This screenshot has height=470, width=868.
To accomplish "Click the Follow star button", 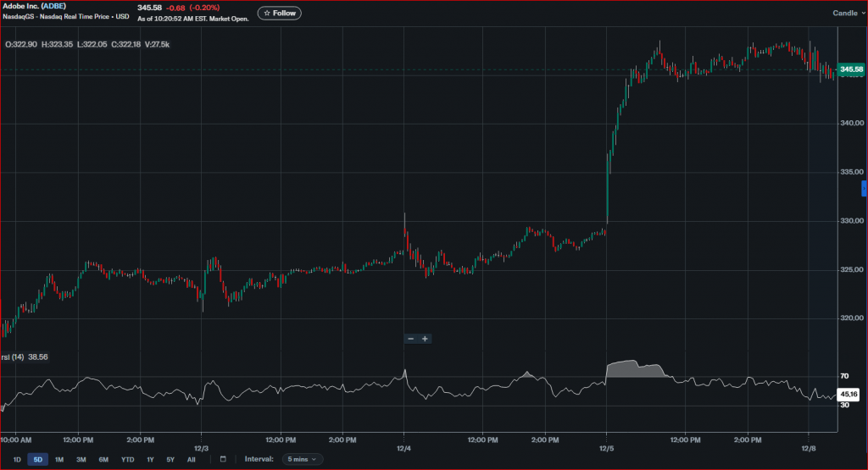I will pos(280,13).
